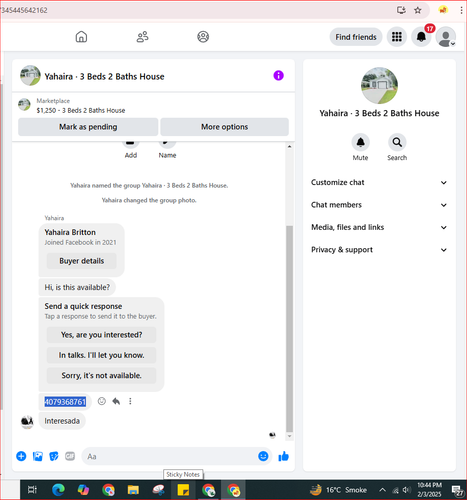The image size is (467, 500).
Task: Click the Find friends button
Action: click(356, 37)
